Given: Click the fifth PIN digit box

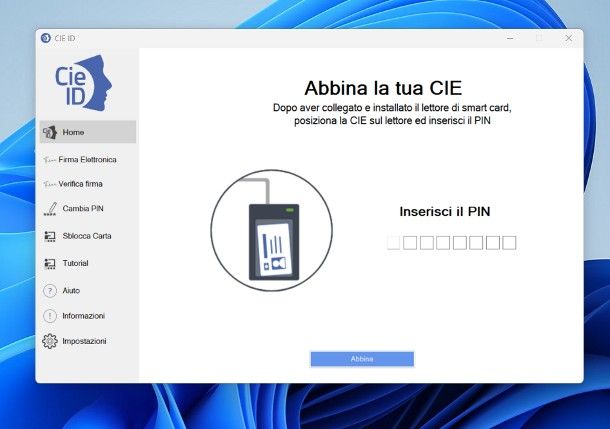Looking at the screenshot, I should click(x=460, y=243).
